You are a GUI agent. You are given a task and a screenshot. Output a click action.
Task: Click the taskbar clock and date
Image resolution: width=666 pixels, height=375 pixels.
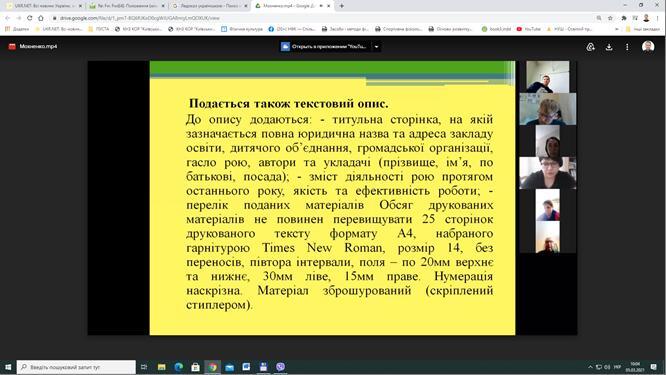click(635, 367)
